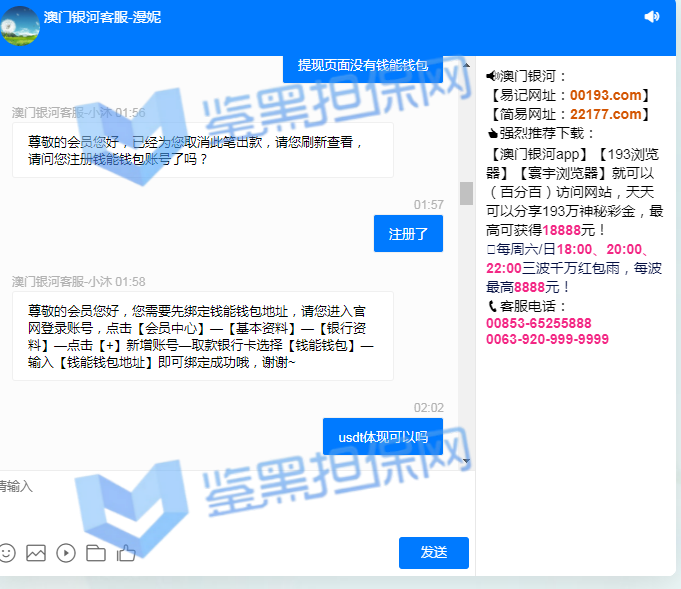The height and width of the screenshot is (589, 681).
Task: Click the folder file upload icon
Action: click(x=96, y=552)
